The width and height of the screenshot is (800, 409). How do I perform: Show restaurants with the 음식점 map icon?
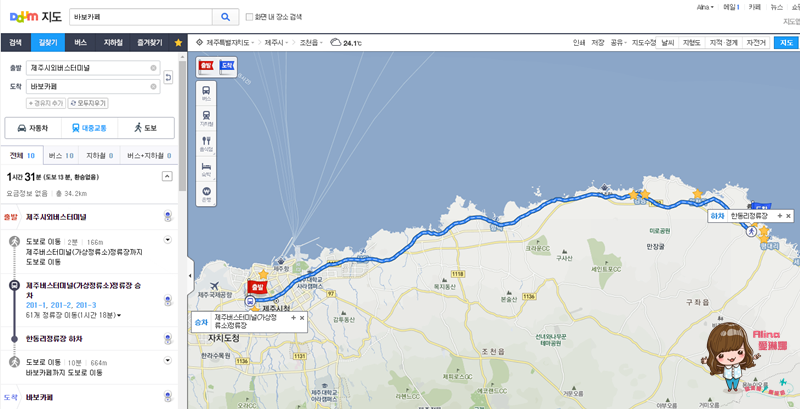click(206, 144)
